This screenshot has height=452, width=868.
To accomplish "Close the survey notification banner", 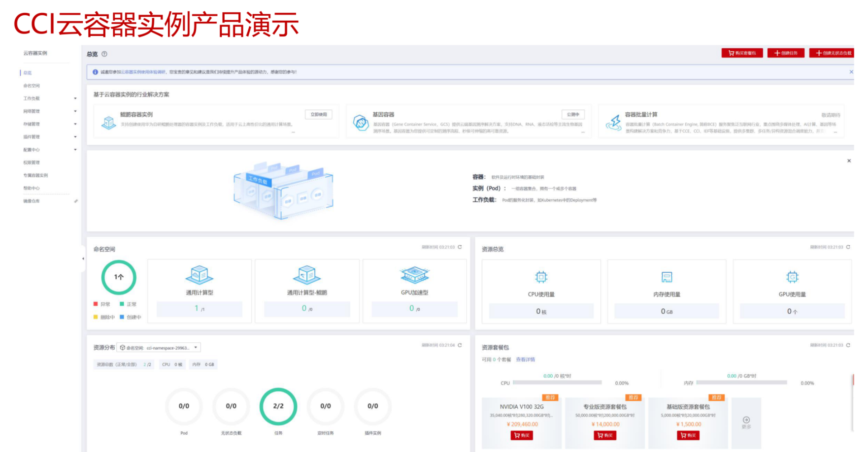I will tap(851, 72).
